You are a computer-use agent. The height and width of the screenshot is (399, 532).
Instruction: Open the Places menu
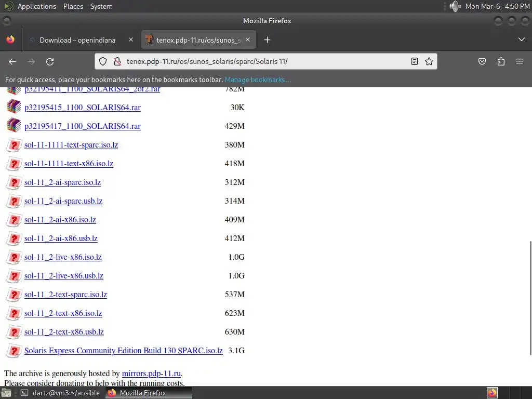[x=73, y=6]
